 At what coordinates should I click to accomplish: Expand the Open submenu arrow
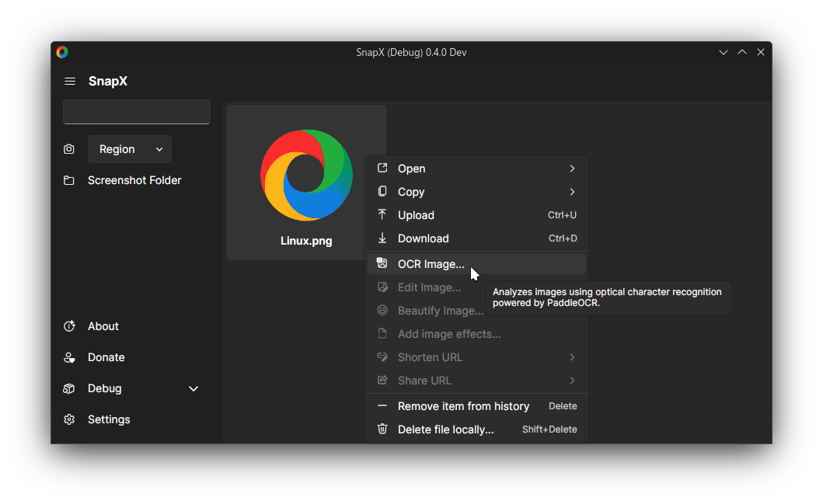click(572, 169)
